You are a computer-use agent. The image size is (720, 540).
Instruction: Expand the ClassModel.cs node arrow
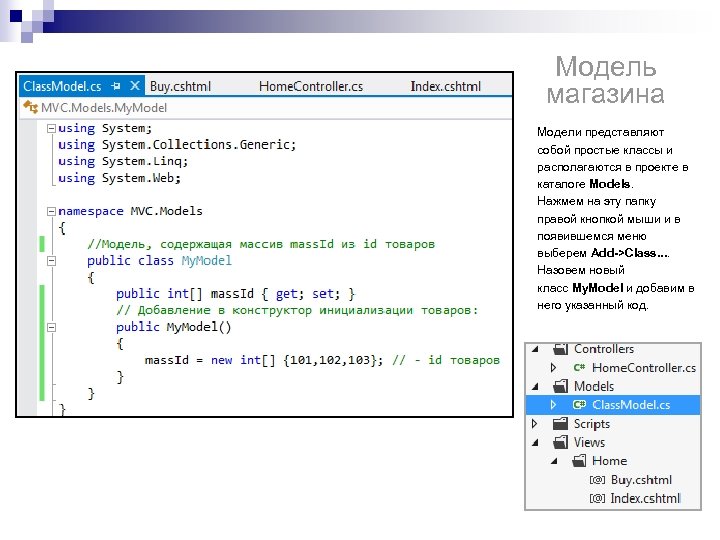[x=553, y=405]
